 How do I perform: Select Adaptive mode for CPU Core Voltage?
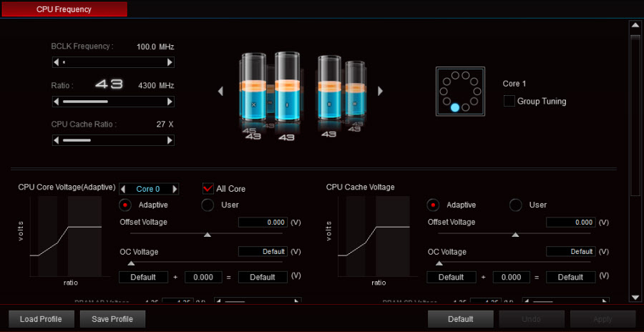coord(125,205)
